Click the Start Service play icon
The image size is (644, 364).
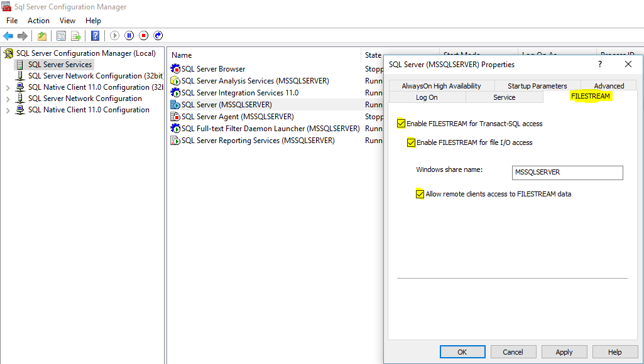pos(114,36)
